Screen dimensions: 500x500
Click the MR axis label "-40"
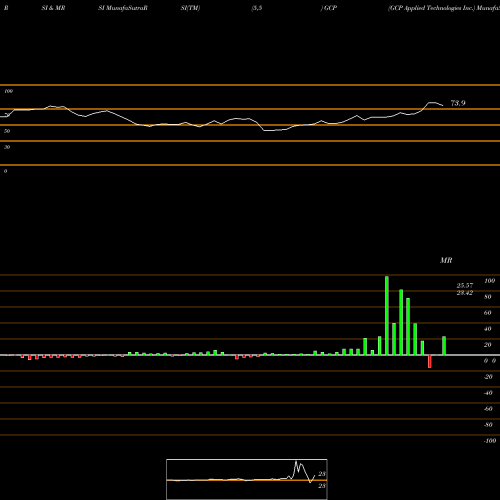point(488,393)
